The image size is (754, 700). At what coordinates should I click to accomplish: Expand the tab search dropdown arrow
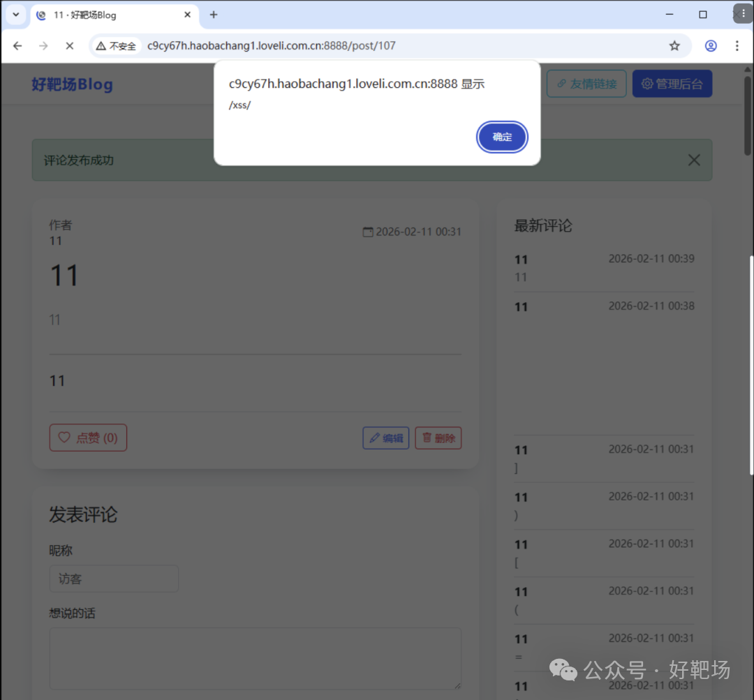(x=16, y=15)
